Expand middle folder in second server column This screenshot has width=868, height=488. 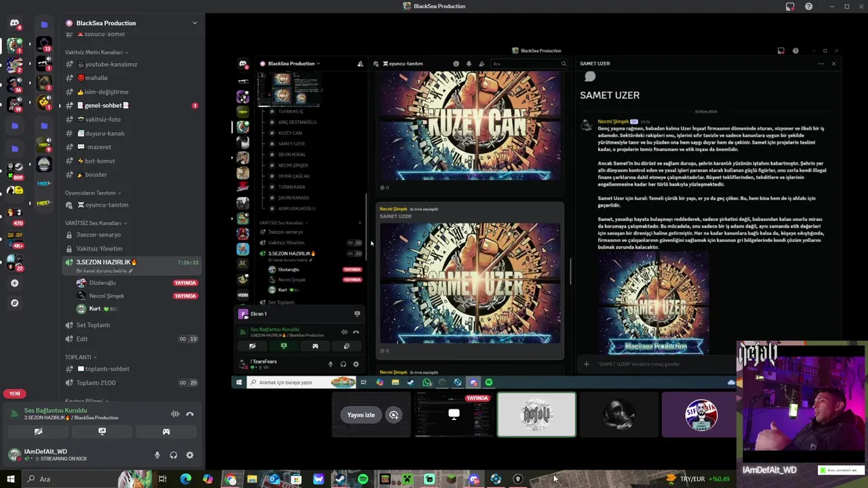[44, 125]
